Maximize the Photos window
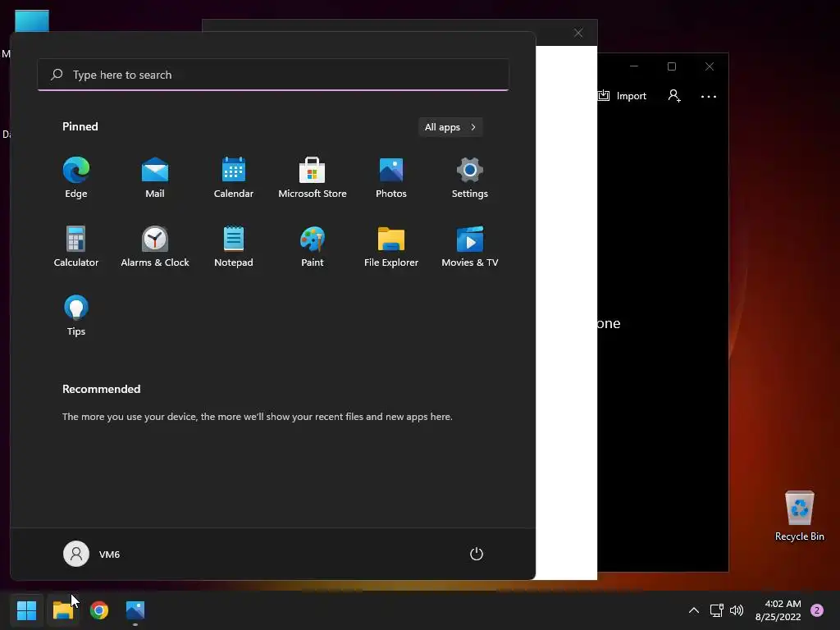840x630 pixels. (x=672, y=66)
